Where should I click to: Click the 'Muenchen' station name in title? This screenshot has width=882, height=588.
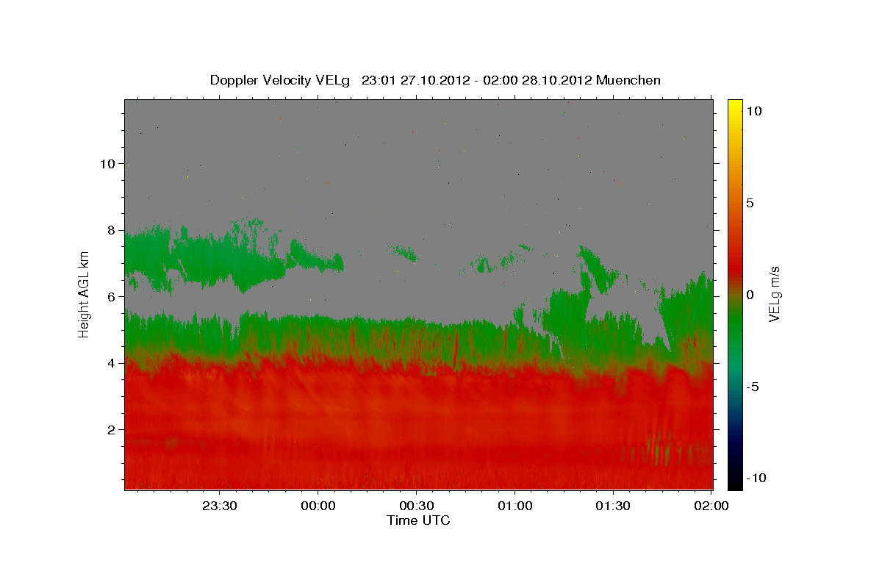pyautogui.click(x=628, y=80)
